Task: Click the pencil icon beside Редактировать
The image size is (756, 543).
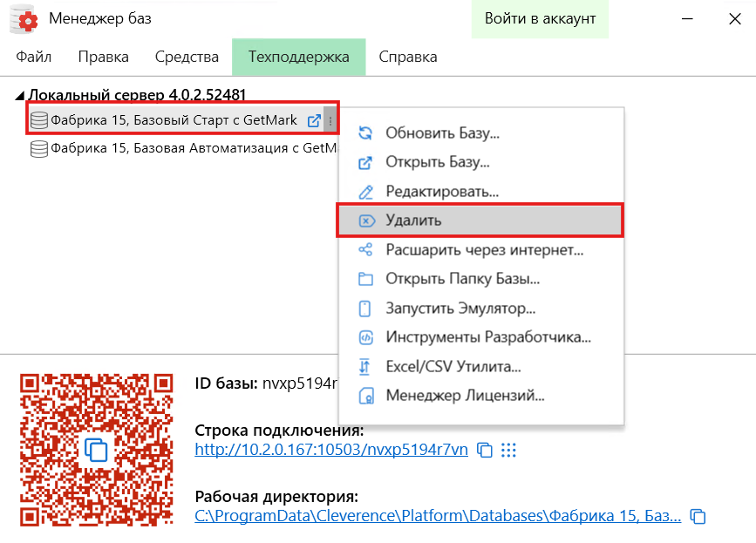Action: [x=365, y=192]
